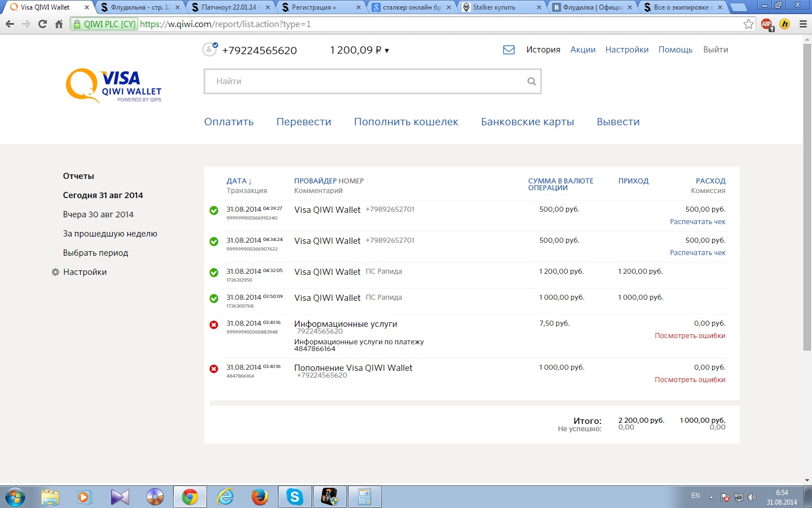Open Windows Explorer folder in taskbar

50,497
